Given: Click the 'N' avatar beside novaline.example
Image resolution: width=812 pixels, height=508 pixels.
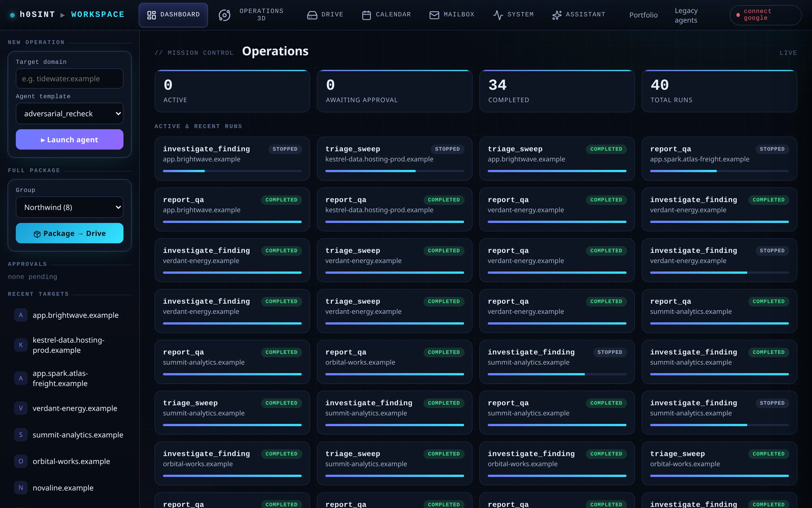Looking at the screenshot, I should pyautogui.click(x=21, y=488).
